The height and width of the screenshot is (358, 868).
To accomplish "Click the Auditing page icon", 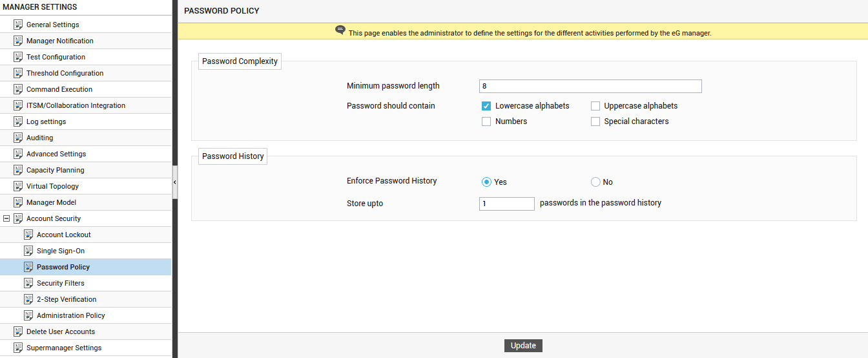I will [x=18, y=138].
